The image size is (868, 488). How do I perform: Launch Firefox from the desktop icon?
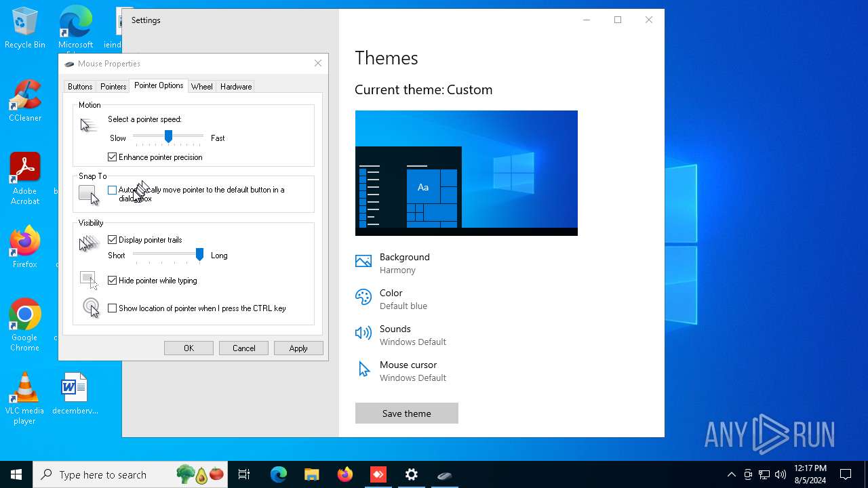(x=25, y=247)
